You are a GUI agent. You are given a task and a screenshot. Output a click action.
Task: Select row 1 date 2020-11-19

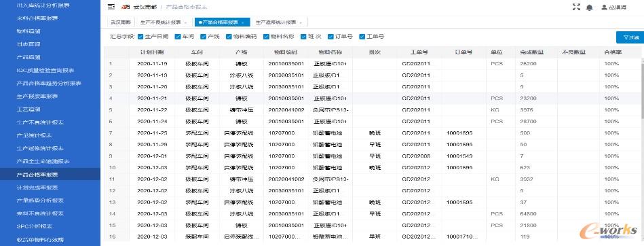(x=152, y=64)
